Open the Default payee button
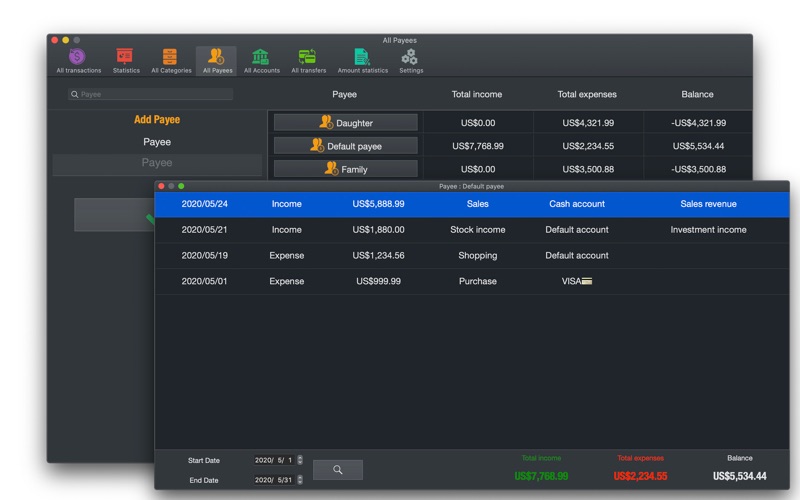This screenshot has width=800, height=500. [345, 145]
